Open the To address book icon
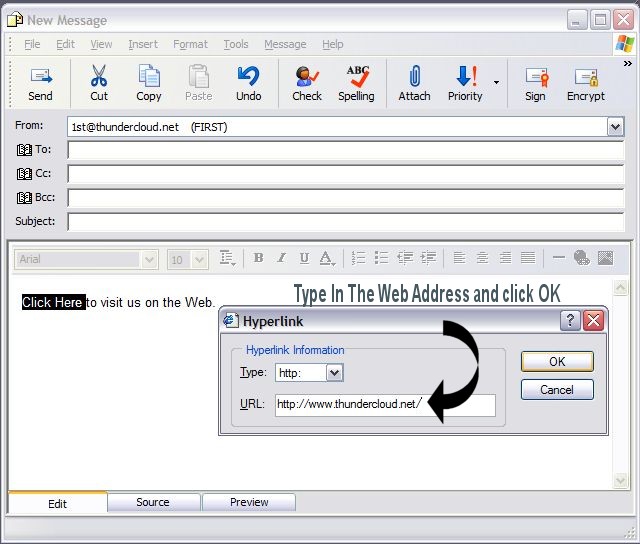This screenshot has height=544, width=640. (x=24, y=150)
